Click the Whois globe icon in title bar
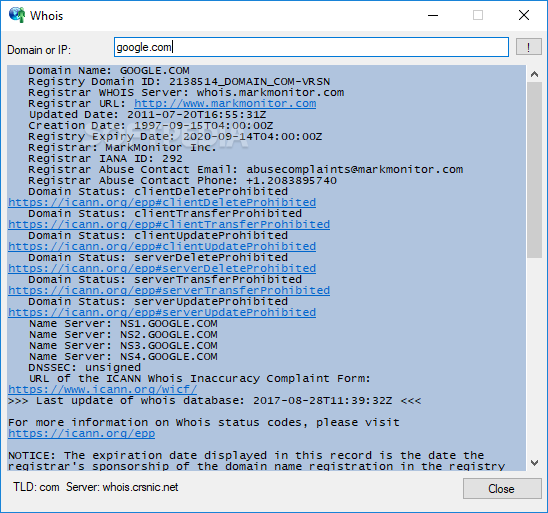The height and width of the screenshot is (513, 548). coord(17,15)
